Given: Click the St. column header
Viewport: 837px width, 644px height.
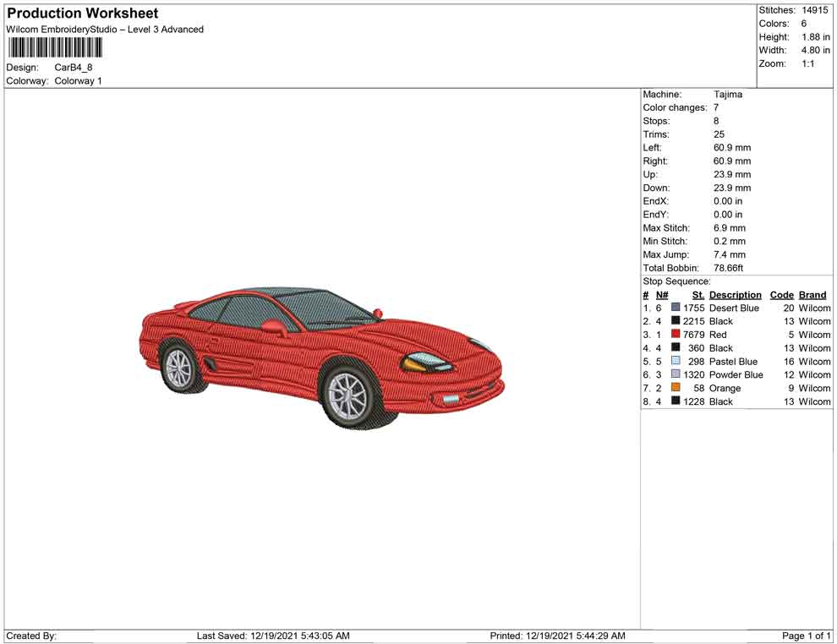Looking at the screenshot, I should (x=697, y=295).
